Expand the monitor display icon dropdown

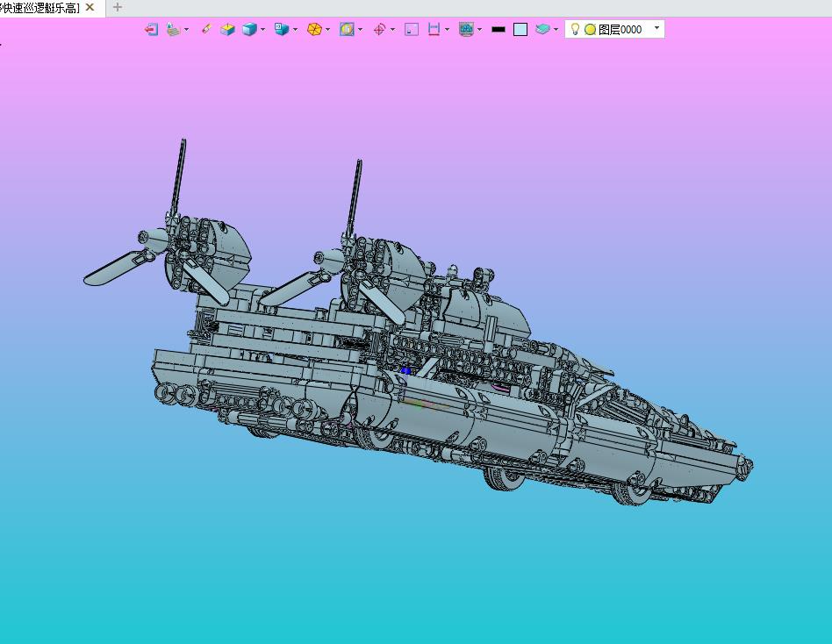(480, 30)
